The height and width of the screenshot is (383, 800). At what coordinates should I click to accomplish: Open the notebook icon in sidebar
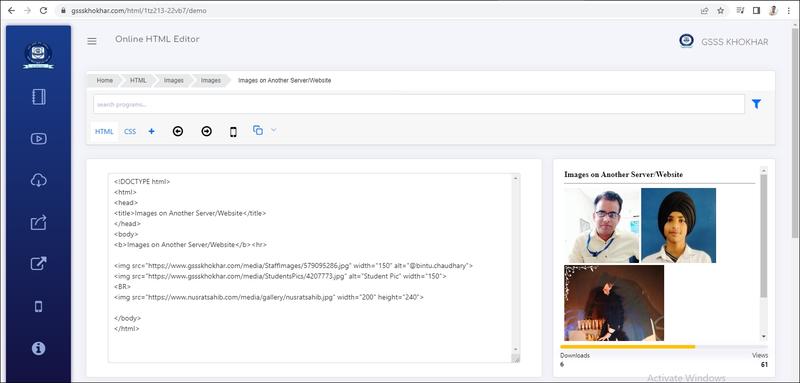(39, 97)
